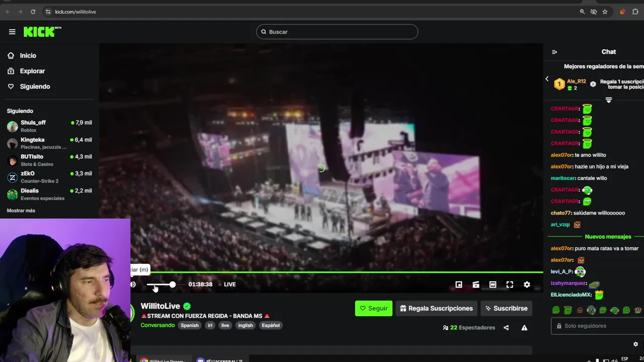
Task: Open chat settings gear
Action: click(x=635, y=344)
